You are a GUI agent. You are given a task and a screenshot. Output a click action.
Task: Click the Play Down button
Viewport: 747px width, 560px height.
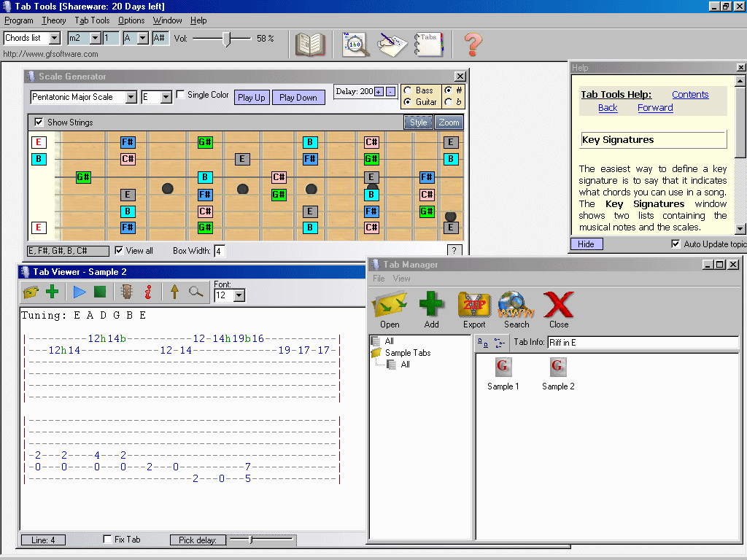(x=298, y=96)
